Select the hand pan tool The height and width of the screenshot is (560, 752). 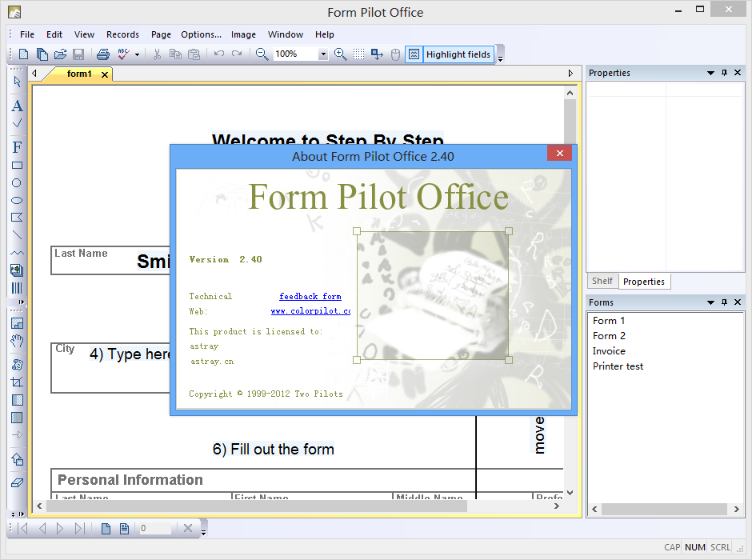(18, 341)
